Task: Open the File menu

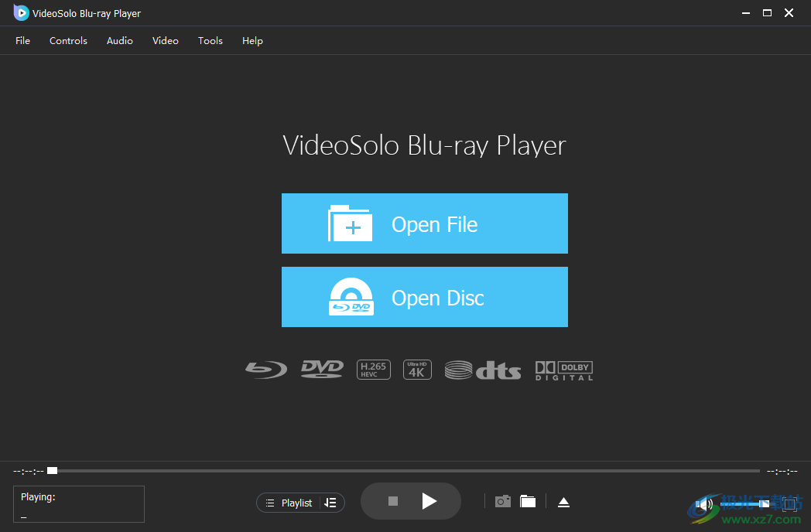Action: click(22, 41)
